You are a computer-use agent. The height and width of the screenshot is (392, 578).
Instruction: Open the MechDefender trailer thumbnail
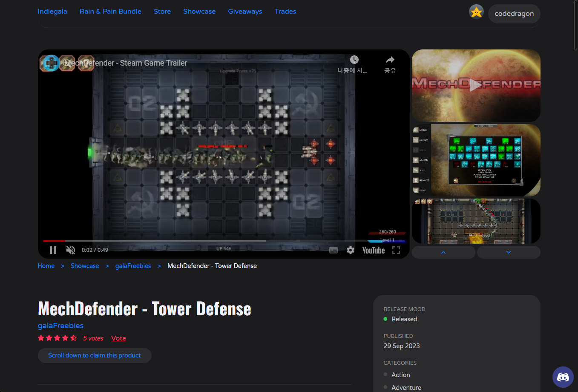(x=476, y=86)
